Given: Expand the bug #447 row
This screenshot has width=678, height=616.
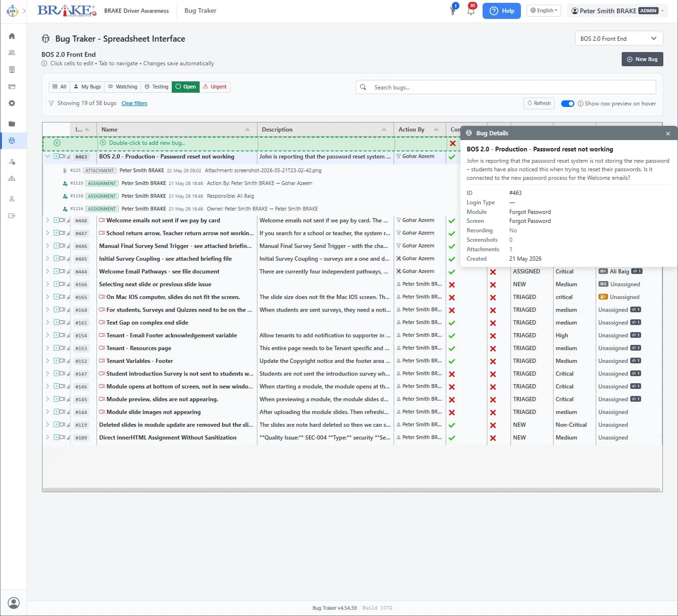Looking at the screenshot, I should (47, 233).
